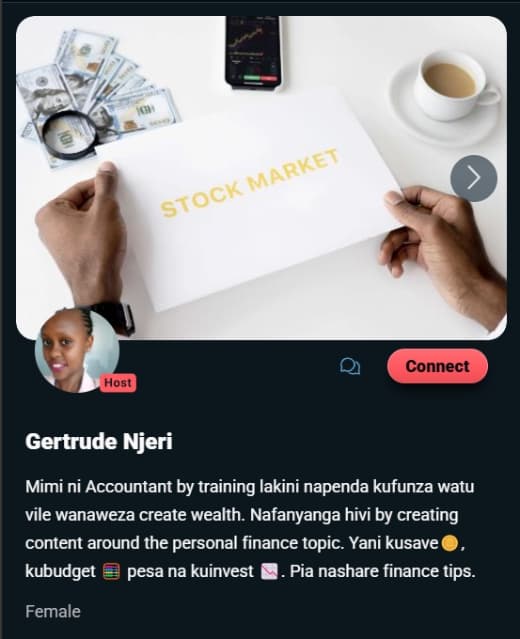Click the abacus emoji after kubudget
The width and height of the screenshot is (520, 639).
click(111, 571)
